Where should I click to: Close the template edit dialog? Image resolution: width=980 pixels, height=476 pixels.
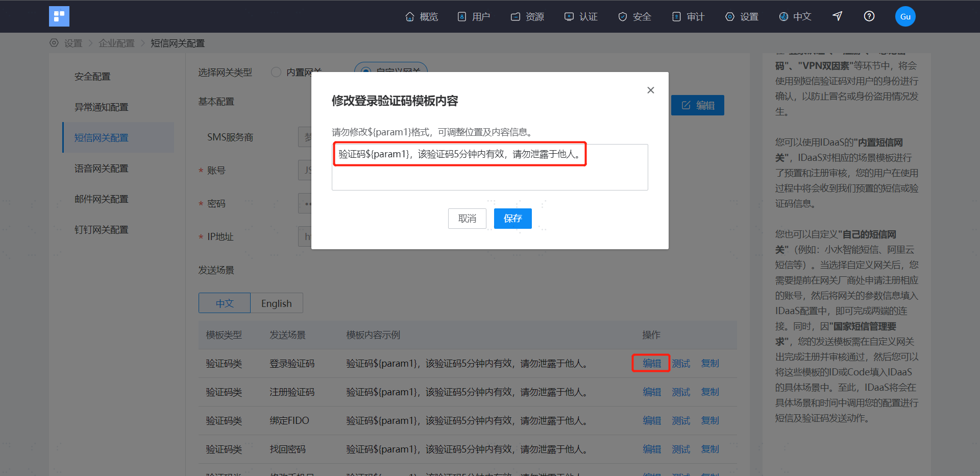pos(651,90)
